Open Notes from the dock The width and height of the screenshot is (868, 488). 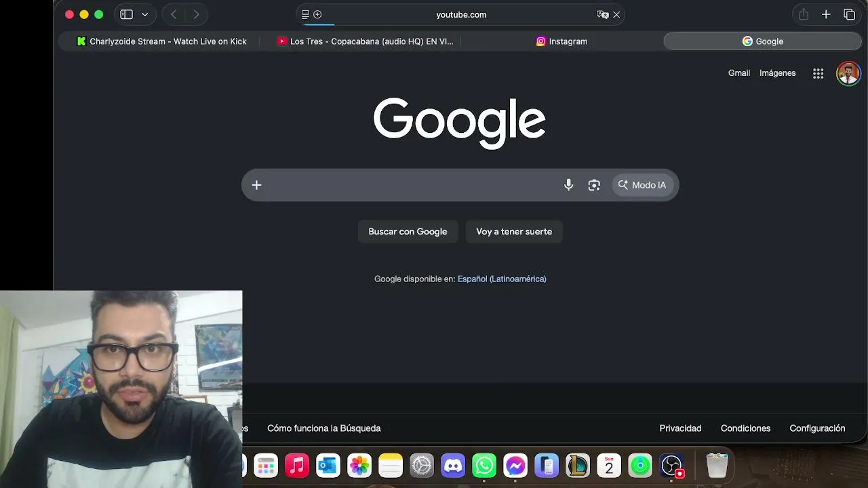pos(391,466)
